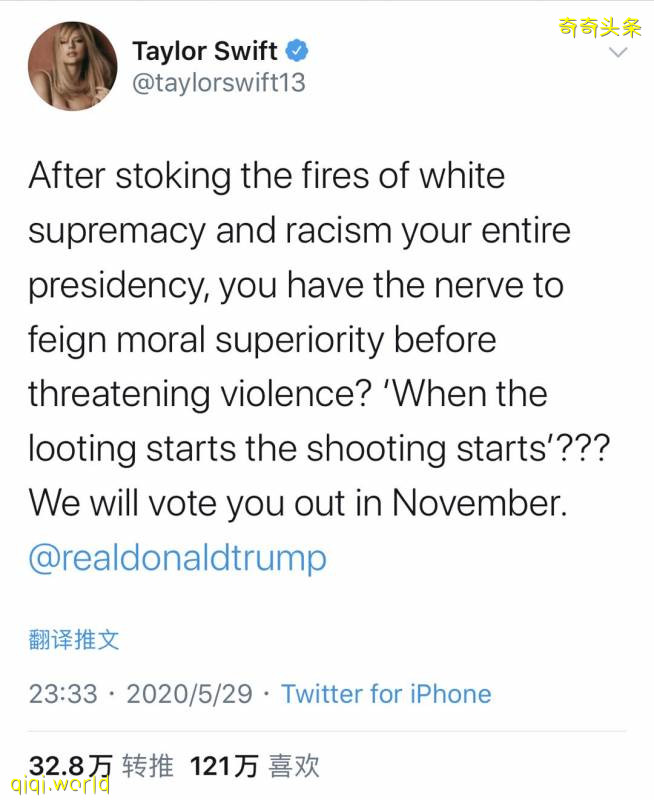Click the 奇奇头条 watermark logo
The image size is (654, 800).
600,27
